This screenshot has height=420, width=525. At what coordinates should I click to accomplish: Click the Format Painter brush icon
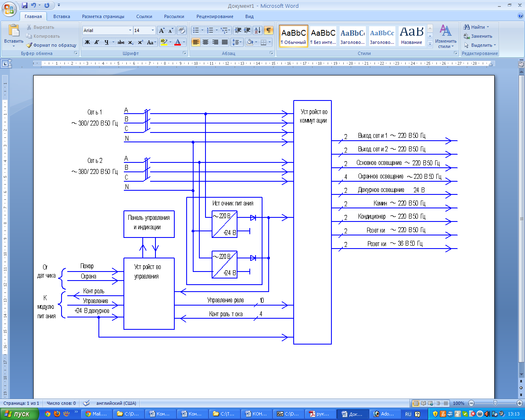29,45
